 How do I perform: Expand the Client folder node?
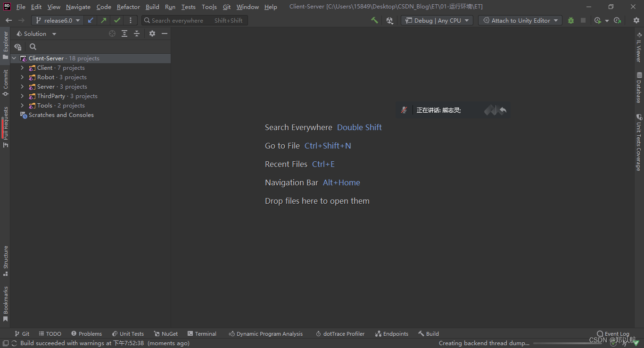pos(22,68)
